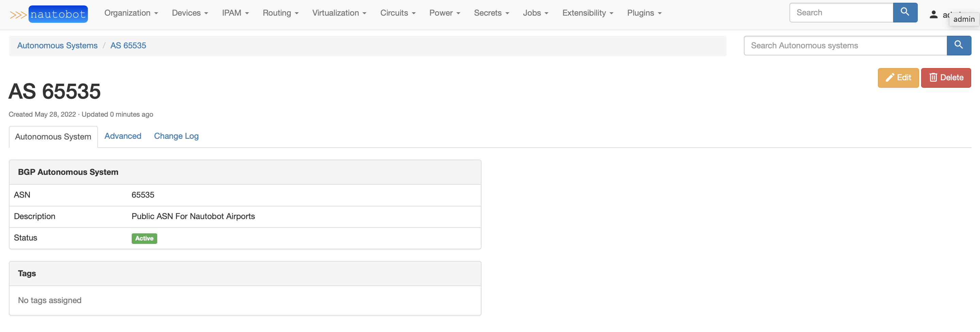The width and height of the screenshot is (980, 332).
Task: Click the Edit button with pencil icon
Action: point(898,78)
